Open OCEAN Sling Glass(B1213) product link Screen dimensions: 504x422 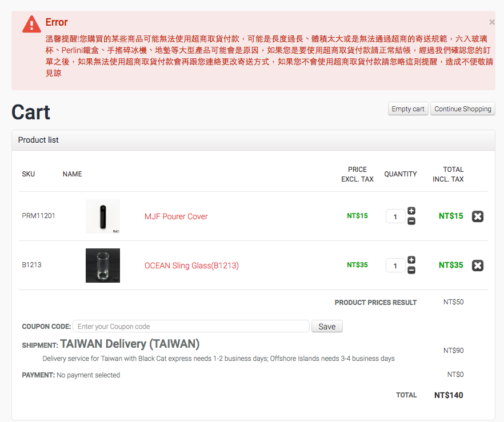click(191, 266)
